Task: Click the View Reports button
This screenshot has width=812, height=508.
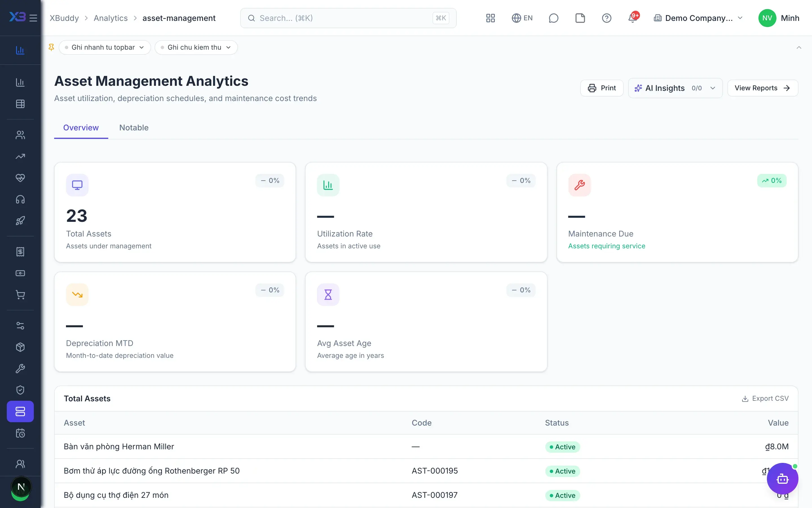Action: click(x=762, y=88)
